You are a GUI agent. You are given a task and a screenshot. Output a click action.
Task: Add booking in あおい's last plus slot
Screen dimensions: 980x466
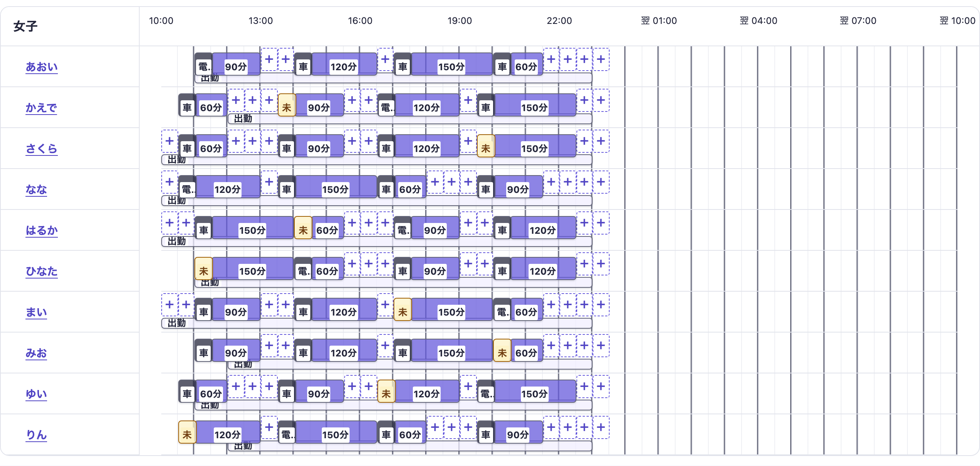point(601,59)
